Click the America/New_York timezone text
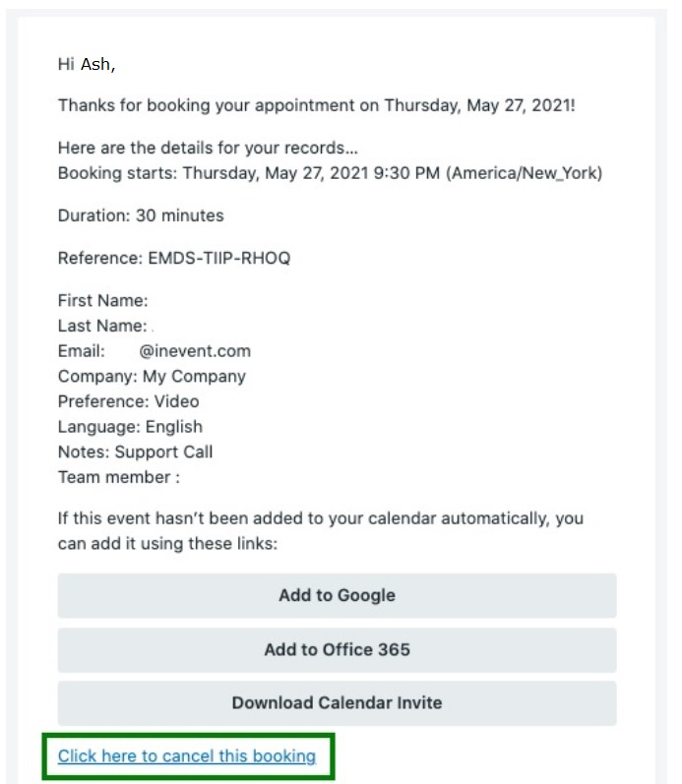This screenshot has height=784, width=682. tap(524, 173)
